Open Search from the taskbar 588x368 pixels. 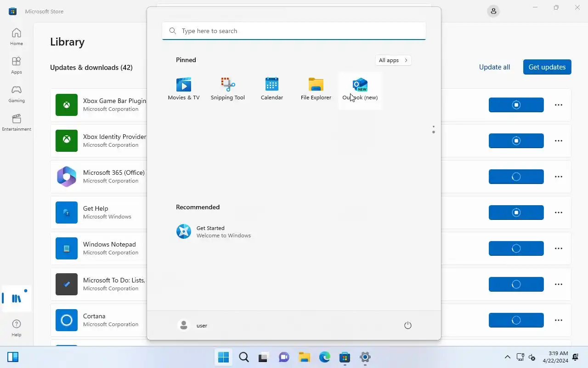pyautogui.click(x=244, y=357)
